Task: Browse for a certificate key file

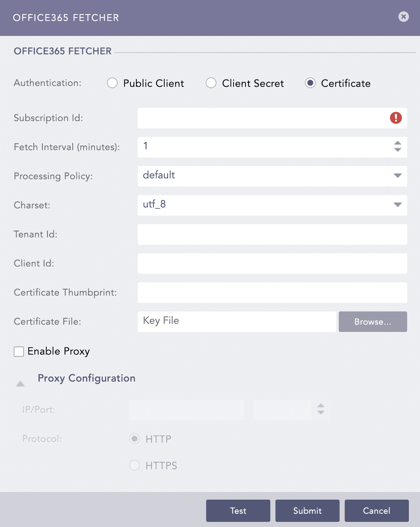Action: pyautogui.click(x=373, y=322)
